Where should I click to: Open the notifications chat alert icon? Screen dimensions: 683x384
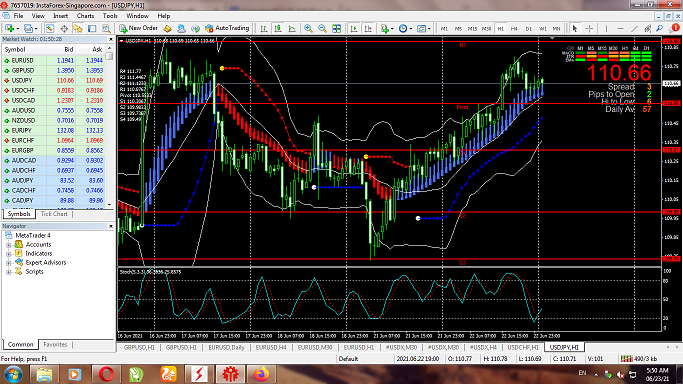pyautogui.click(x=675, y=28)
